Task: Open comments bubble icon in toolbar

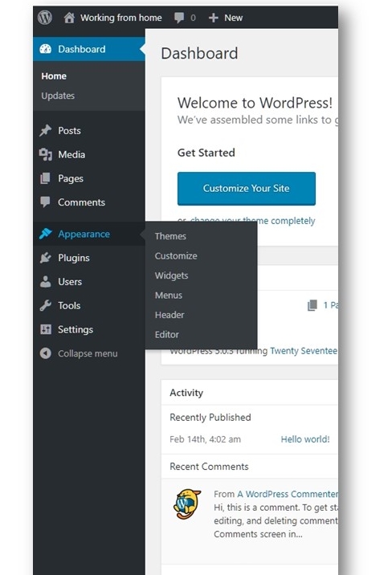Action: click(179, 18)
